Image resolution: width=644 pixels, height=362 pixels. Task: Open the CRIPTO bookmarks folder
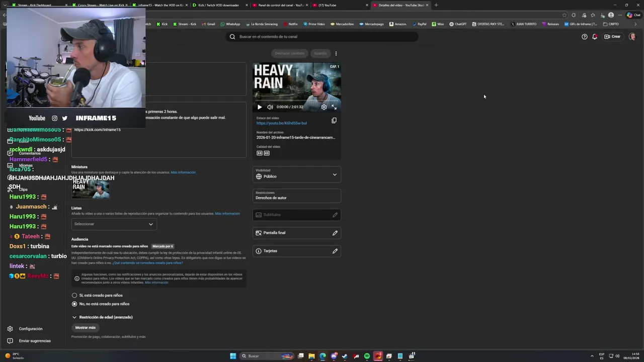pyautogui.click(x=611, y=24)
